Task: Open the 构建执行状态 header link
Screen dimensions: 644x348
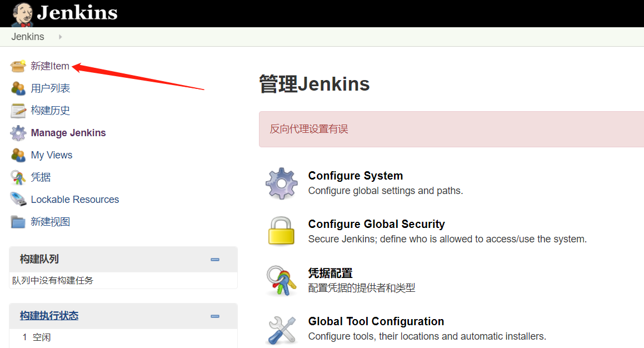Action: tap(49, 316)
